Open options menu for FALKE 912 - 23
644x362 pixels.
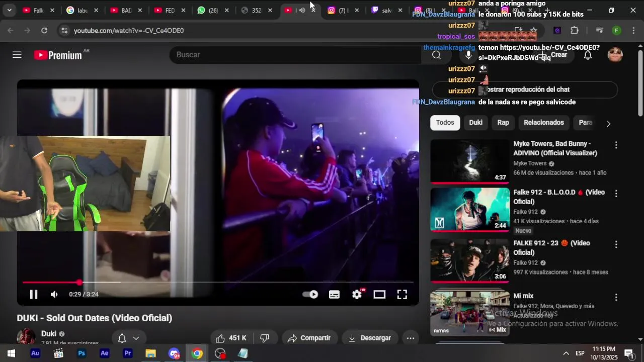[616, 244]
